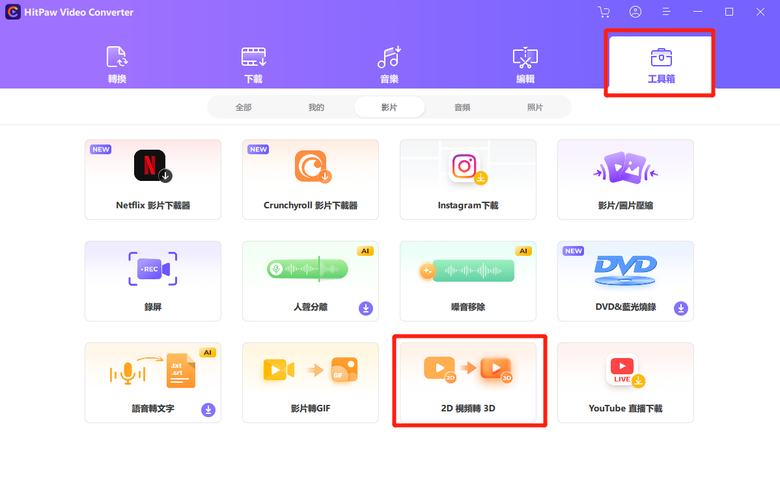Open the 噪音移除 noise remover tool
The image size is (780, 481).
[468, 281]
